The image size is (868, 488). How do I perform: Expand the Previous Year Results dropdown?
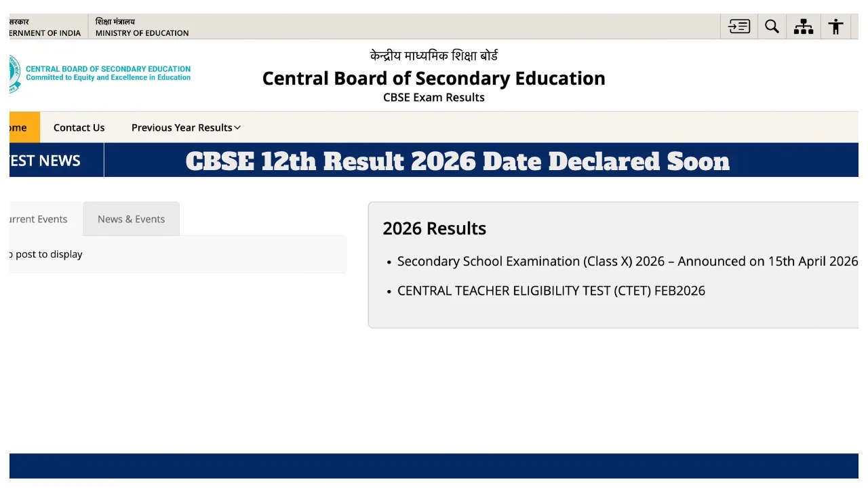click(x=185, y=127)
